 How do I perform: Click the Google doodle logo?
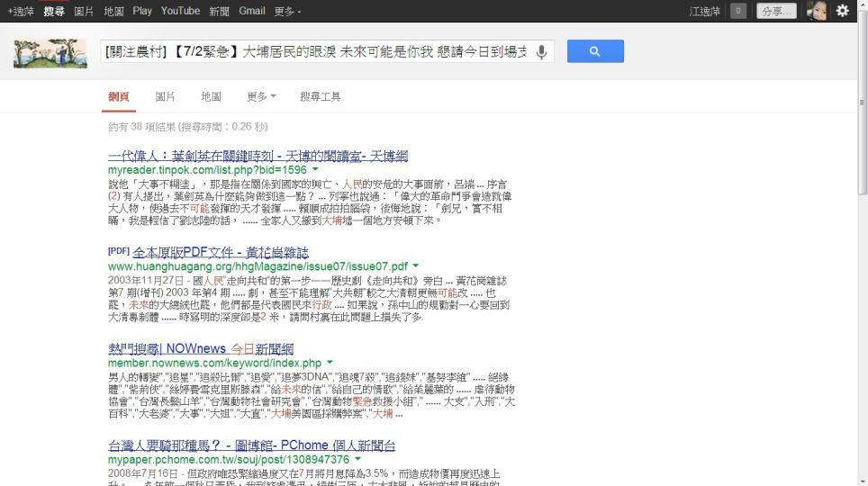[x=50, y=53]
